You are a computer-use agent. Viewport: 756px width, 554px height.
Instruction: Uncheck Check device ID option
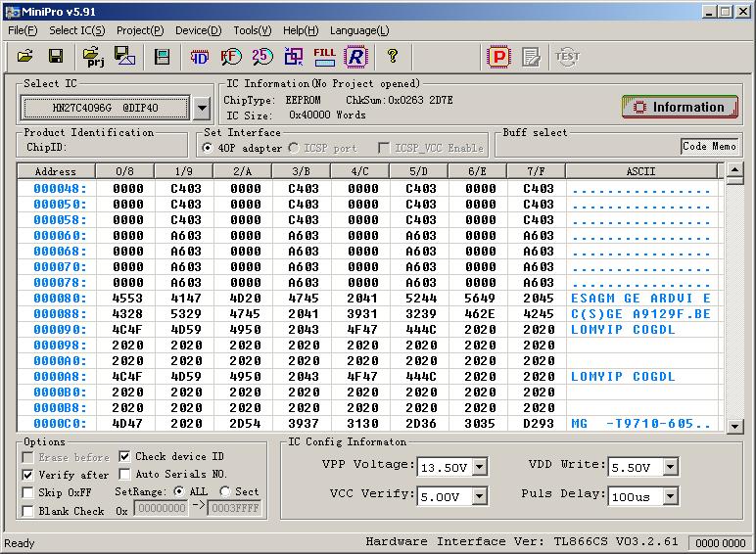(124, 456)
